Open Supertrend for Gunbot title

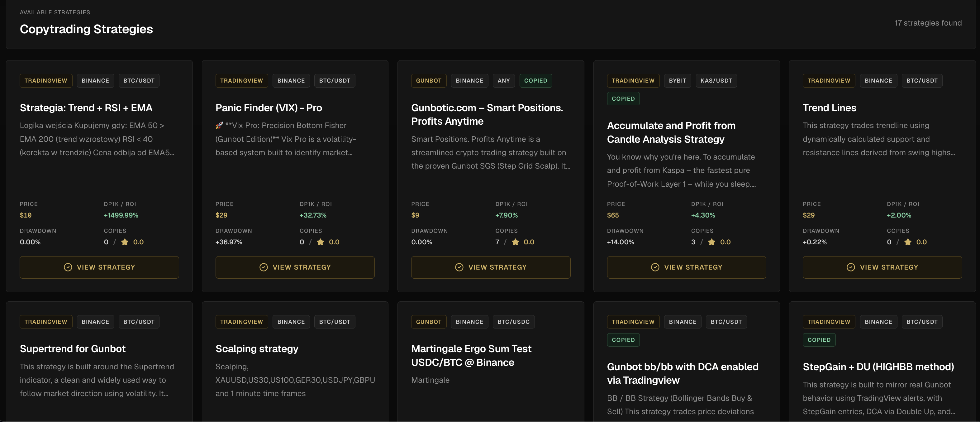(x=73, y=348)
